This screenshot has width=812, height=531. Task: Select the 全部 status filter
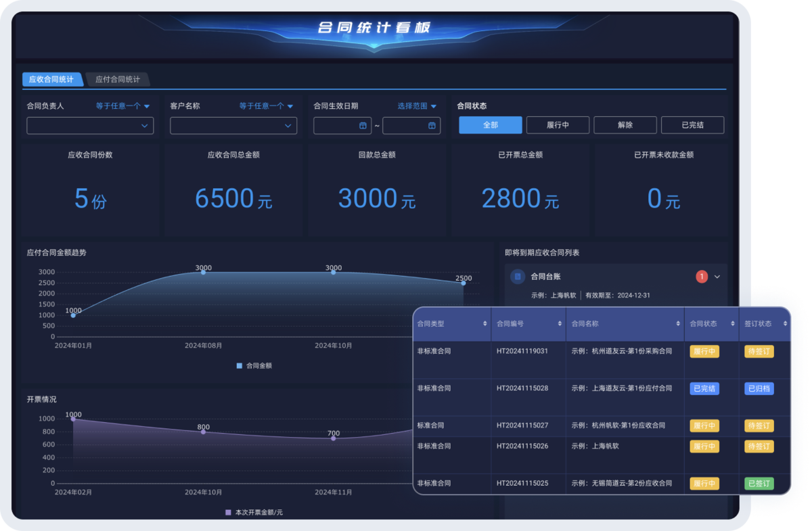(x=491, y=125)
